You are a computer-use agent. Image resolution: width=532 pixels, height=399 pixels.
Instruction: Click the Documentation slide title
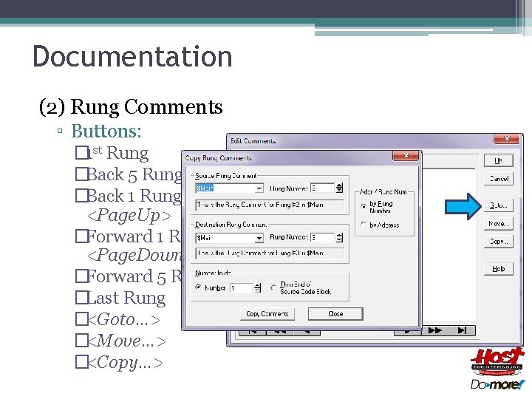tap(132, 56)
